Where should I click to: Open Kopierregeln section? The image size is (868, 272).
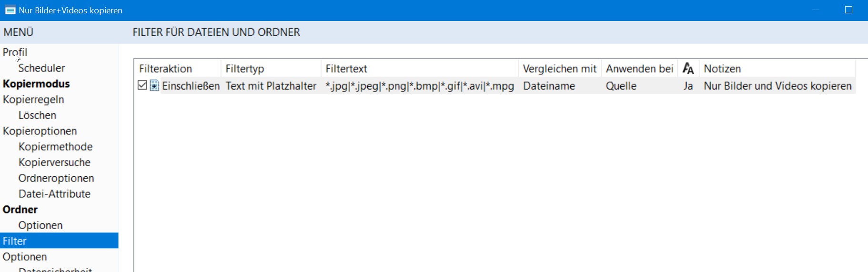33,100
